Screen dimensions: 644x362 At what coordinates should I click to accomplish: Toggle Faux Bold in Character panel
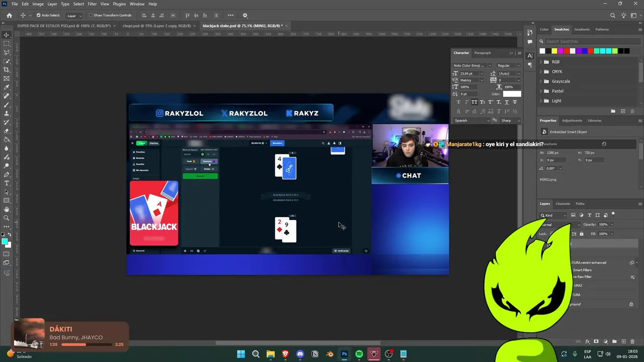pyautogui.click(x=458, y=102)
